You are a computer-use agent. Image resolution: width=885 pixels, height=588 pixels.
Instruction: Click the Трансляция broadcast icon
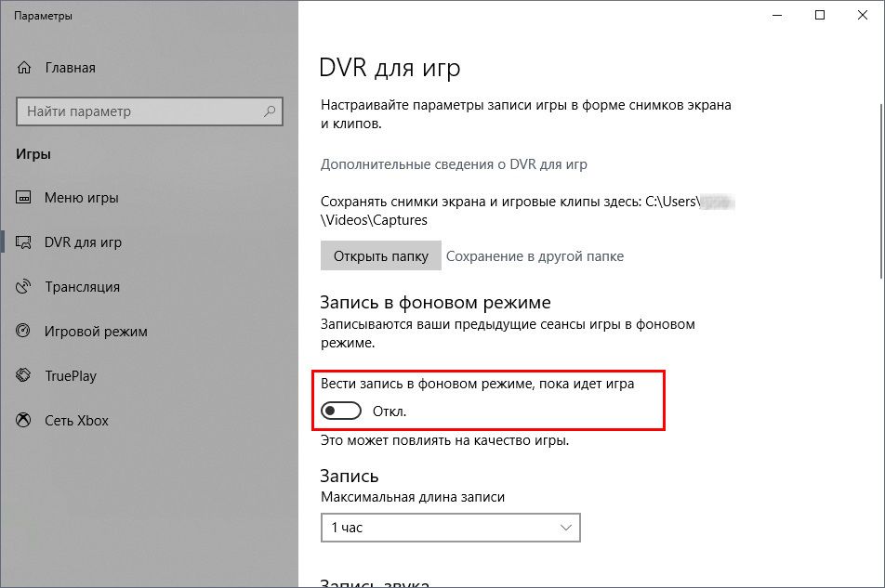(24, 287)
